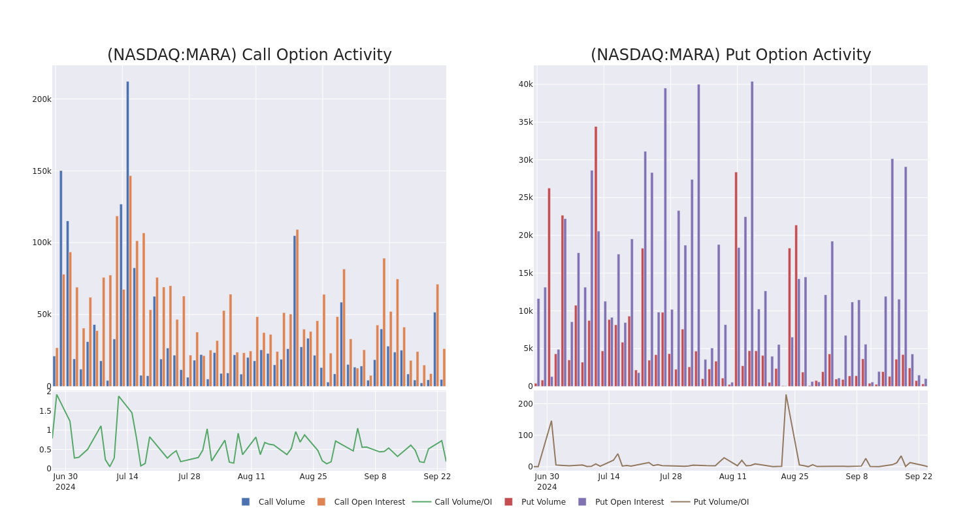Select the 'Call Volume/OI' legend label
Viewport: 980px width, 523px height.
tap(463, 502)
